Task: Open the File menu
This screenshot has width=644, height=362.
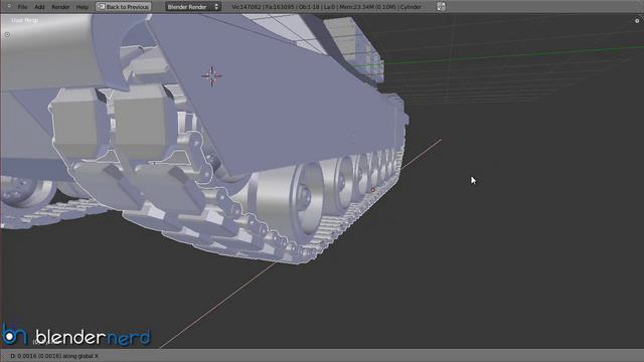Action: 23,7
